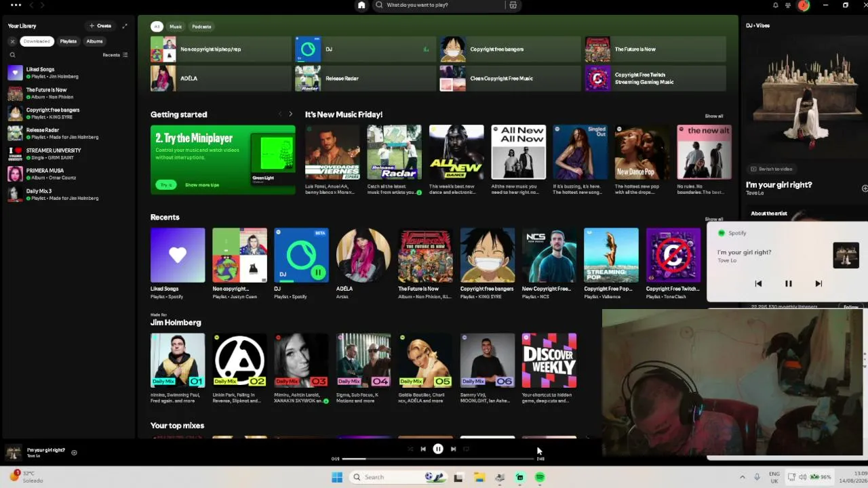This screenshot has height=488, width=868.
Task: Open the user profile avatar
Action: (804, 5)
